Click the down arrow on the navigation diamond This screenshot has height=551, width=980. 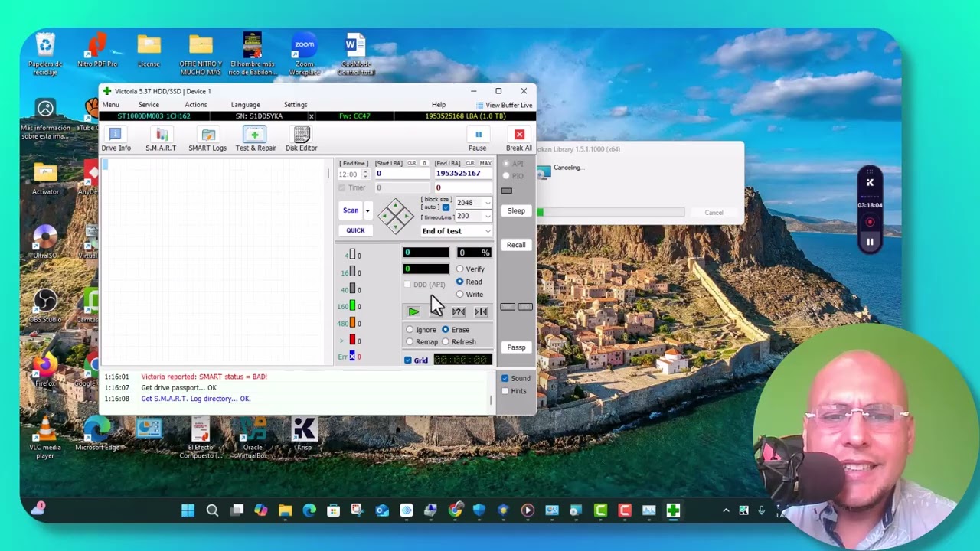pos(396,227)
